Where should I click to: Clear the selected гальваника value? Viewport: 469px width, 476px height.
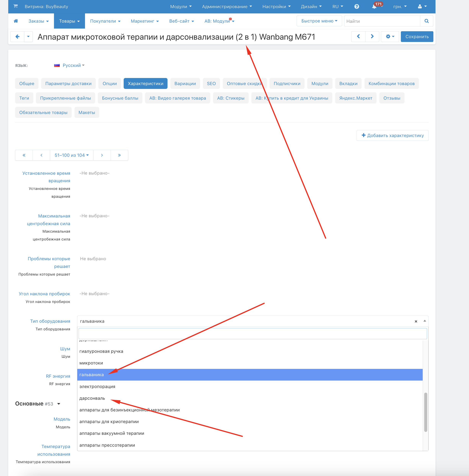416,321
